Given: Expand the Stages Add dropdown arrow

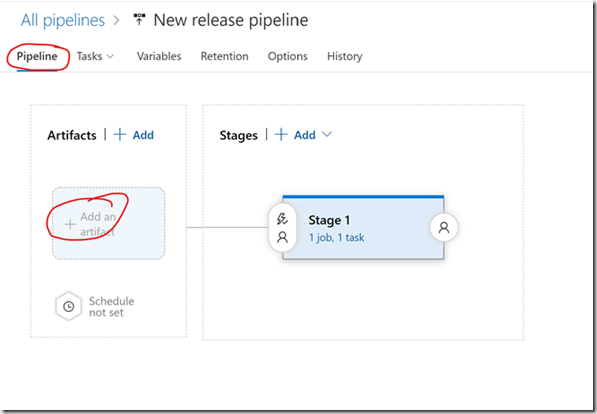Looking at the screenshot, I should [327, 134].
